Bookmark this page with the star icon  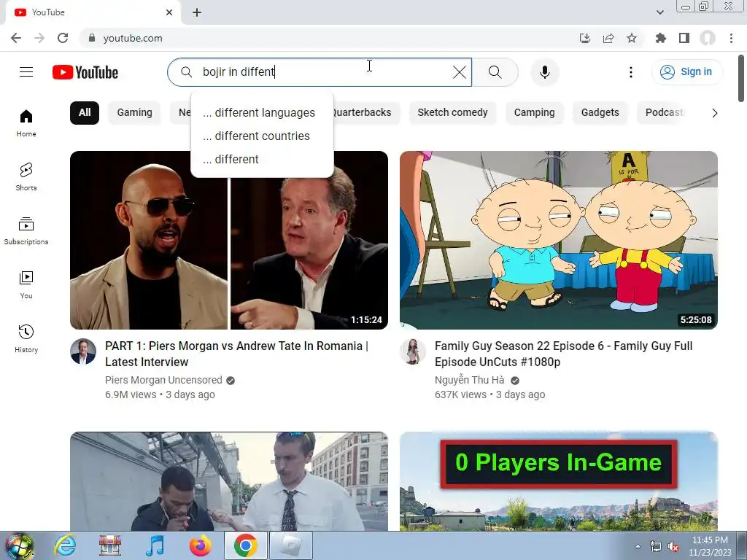pyautogui.click(x=632, y=38)
